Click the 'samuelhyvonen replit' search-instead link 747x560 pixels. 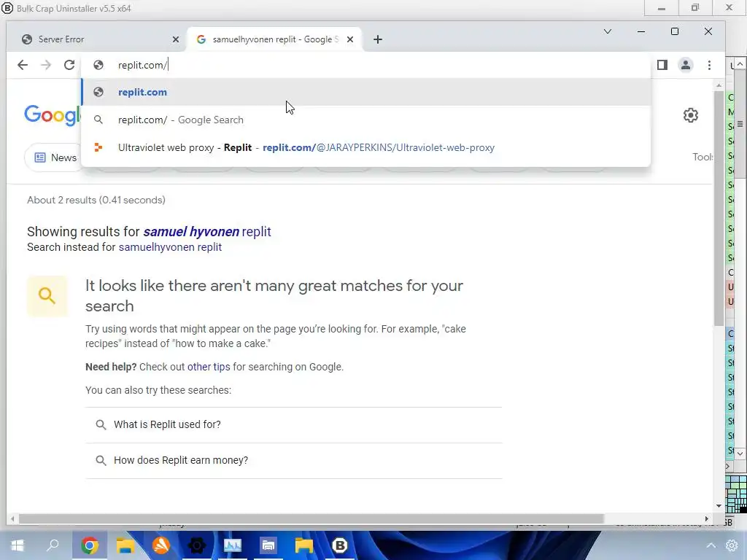pyautogui.click(x=170, y=247)
